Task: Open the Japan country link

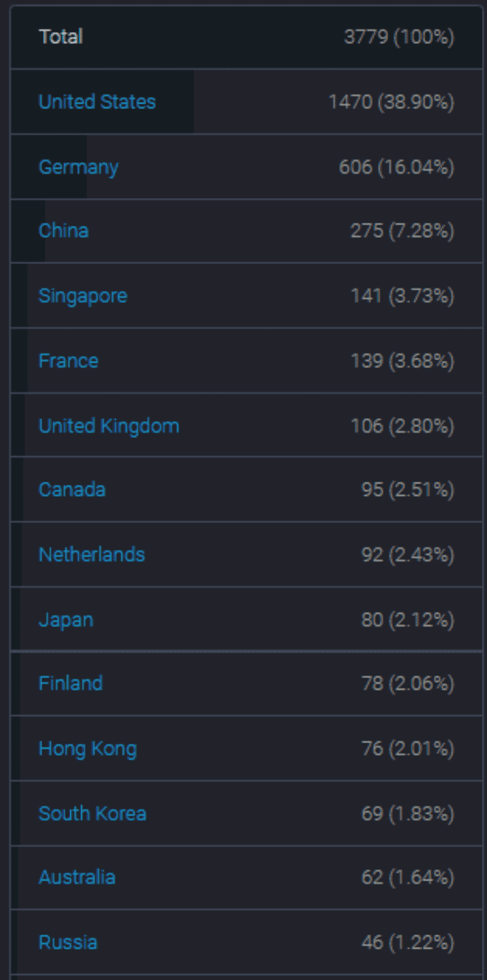Action: click(x=66, y=619)
